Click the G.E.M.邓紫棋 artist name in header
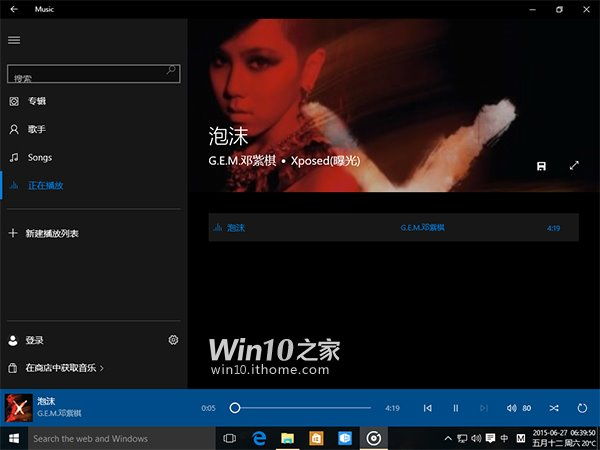This screenshot has height=450, width=600. [242, 161]
